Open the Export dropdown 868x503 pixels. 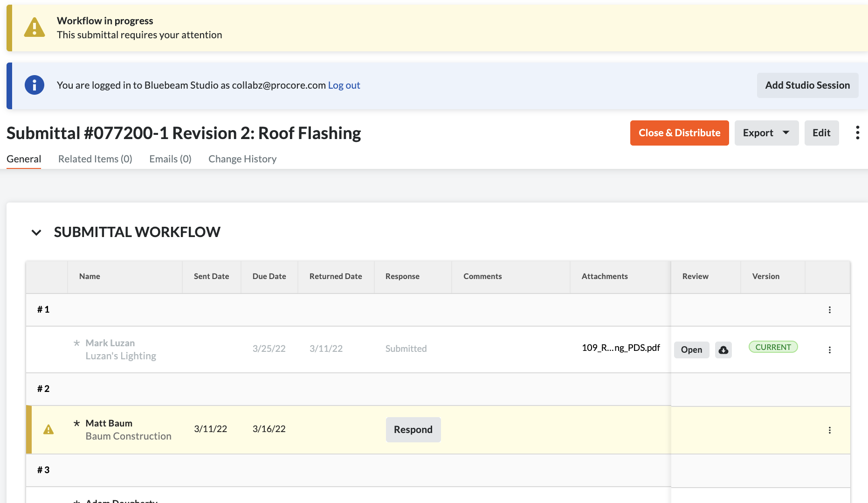(x=766, y=133)
